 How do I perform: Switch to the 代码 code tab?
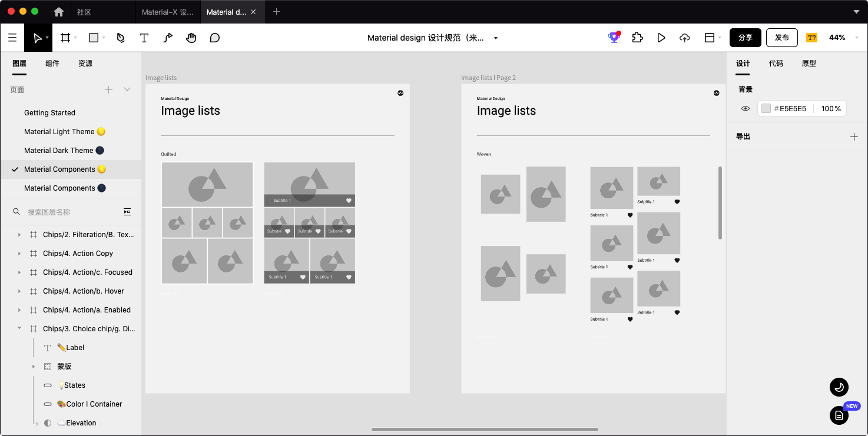[776, 64]
